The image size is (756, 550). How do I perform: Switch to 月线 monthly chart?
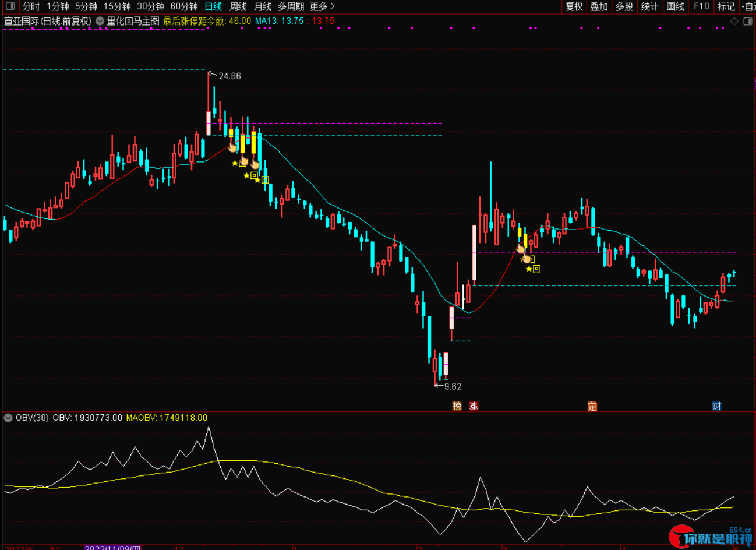[x=263, y=6]
